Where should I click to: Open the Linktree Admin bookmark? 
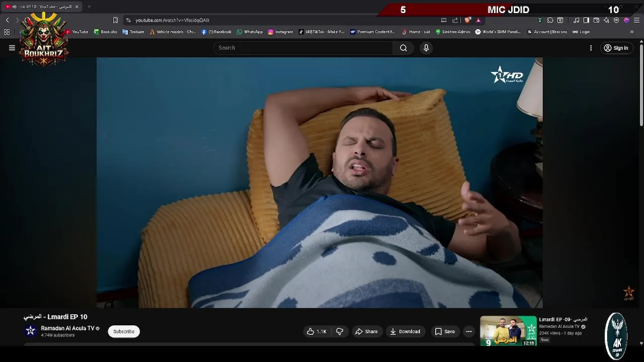coord(453,32)
